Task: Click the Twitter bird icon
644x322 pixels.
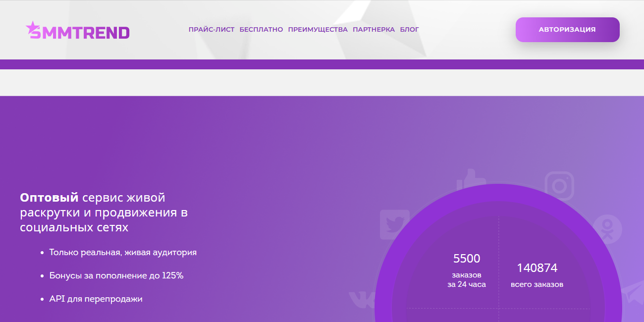Action: click(x=395, y=224)
